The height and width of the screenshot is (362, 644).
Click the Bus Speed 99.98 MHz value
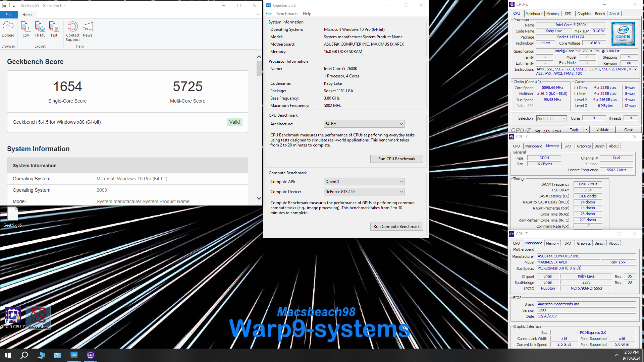(x=552, y=100)
